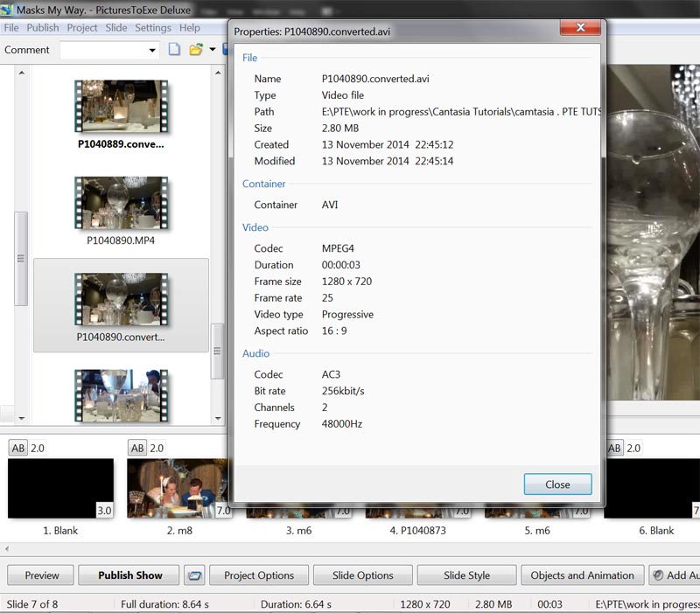Image resolution: width=700 pixels, height=613 pixels.
Task: Click the Comment text input field
Action: 101,51
